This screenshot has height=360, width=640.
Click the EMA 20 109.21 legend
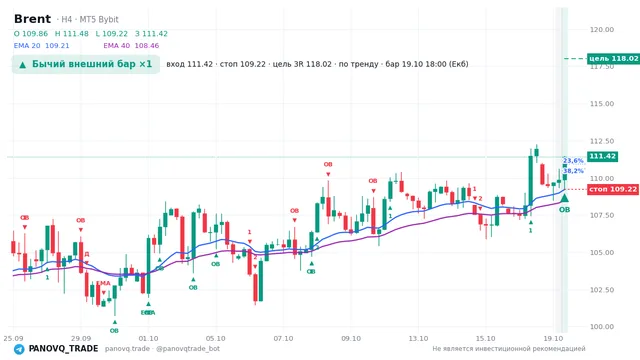[42, 46]
